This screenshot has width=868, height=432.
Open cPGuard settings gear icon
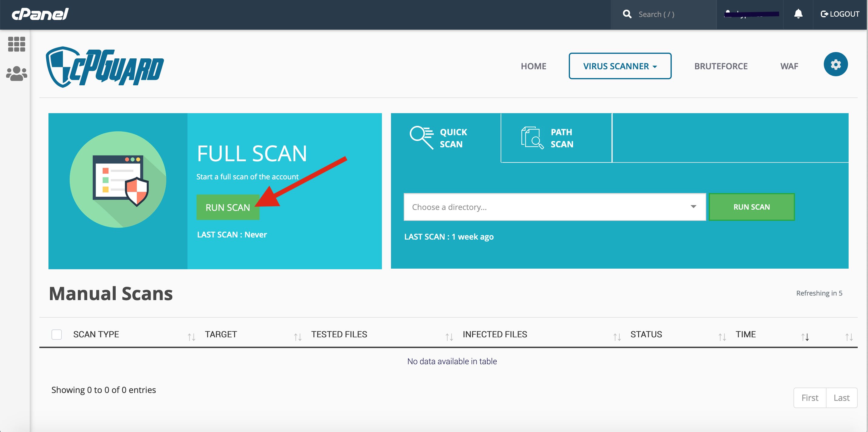click(835, 64)
